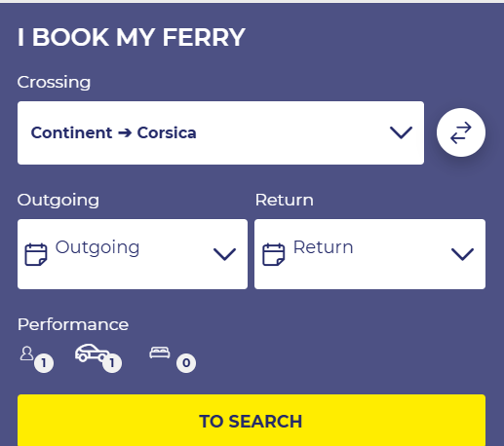This screenshot has height=446, width=504.
Task: Open the Outgoing date dropdown chevron
Action: (224, 254)
